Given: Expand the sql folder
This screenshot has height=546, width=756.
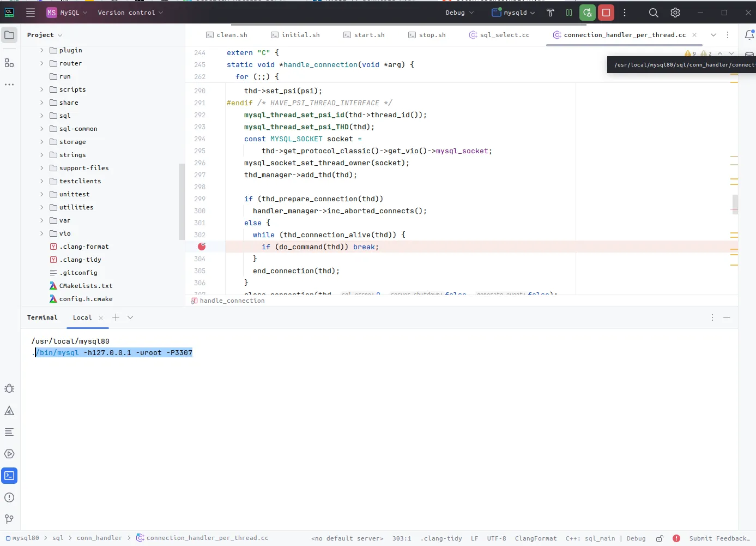Looking at the screenshot, I should click(41, 116).
